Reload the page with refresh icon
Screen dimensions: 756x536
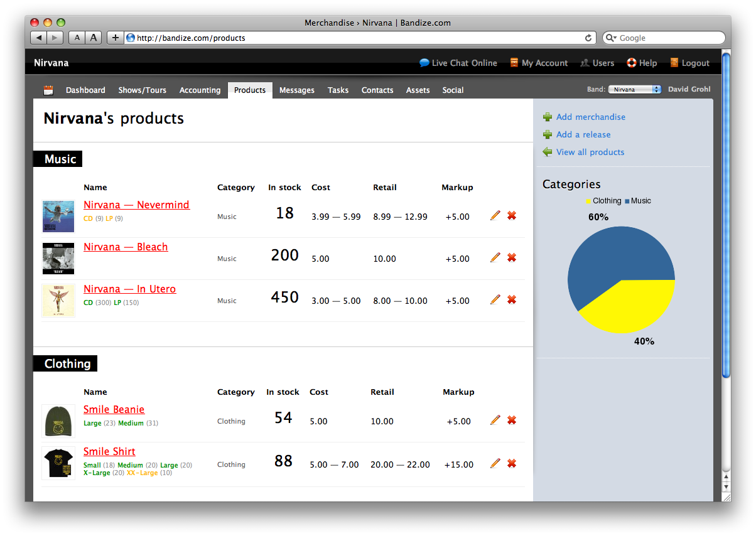point(588,38)
